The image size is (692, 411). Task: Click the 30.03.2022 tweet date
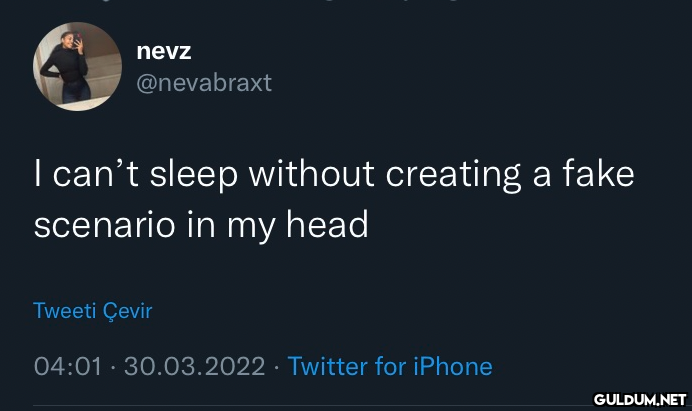click(x=194, y=366)
